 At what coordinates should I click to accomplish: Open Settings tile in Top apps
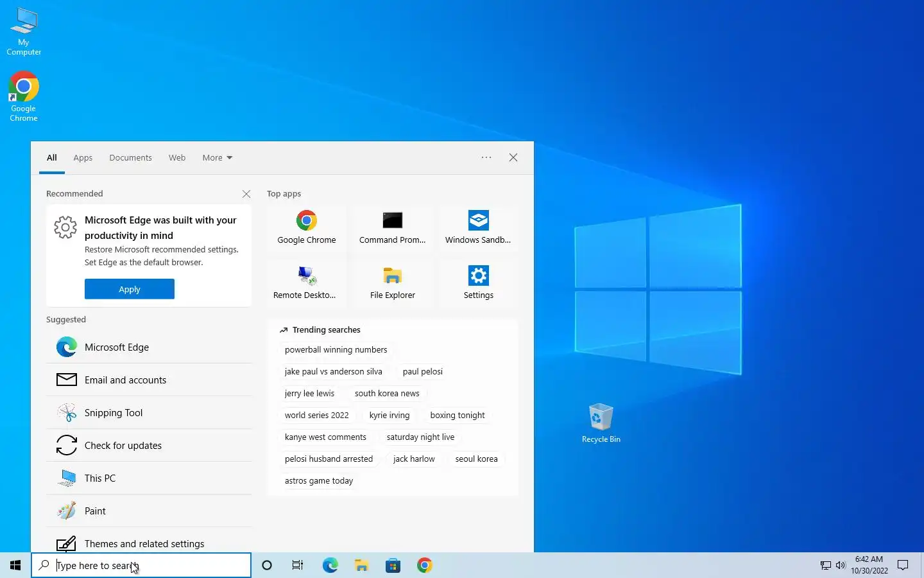[x=478, y=283]
